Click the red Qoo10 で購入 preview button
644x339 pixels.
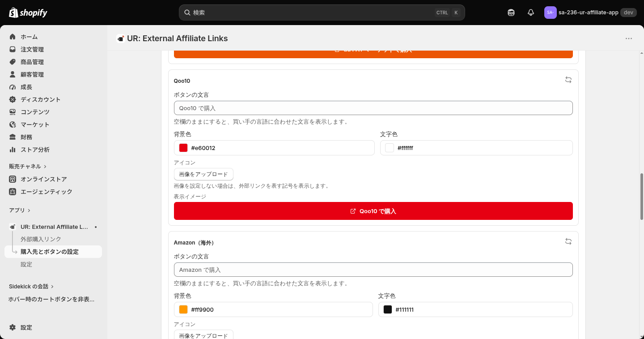tap(373, 211)
